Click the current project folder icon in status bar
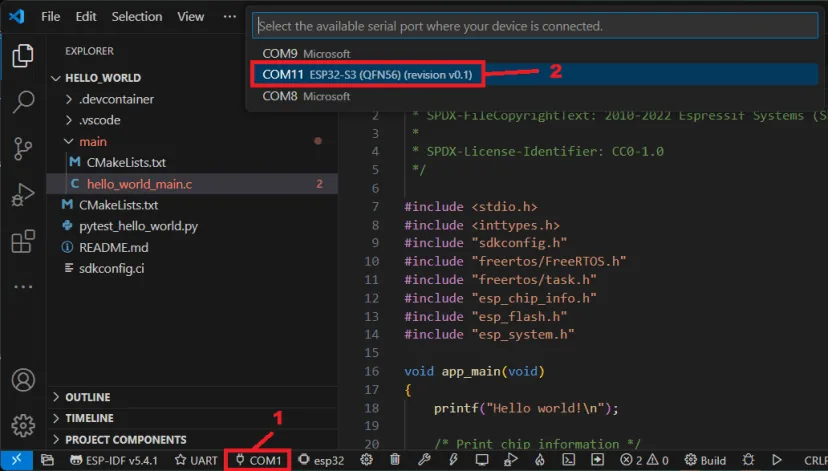This screenshot has height=471, width=828. click(47, 460)
